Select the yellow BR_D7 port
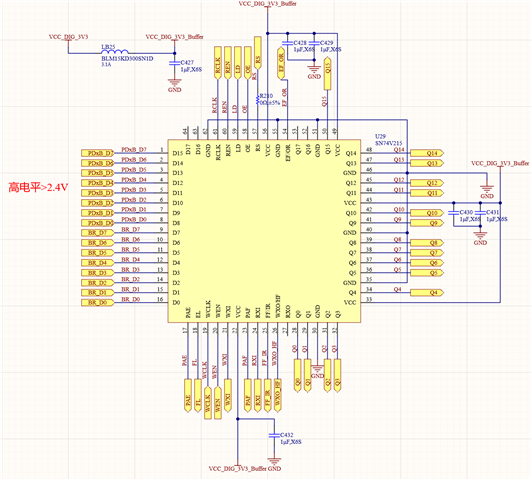Viewport: 532px width, 480px height. coord(97,233)
